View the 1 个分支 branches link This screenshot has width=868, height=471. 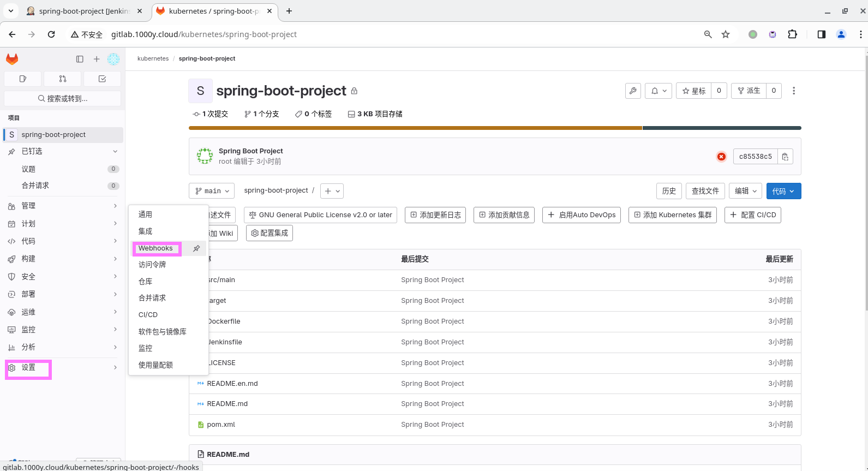pyautogui.click(x=261, y=114)
